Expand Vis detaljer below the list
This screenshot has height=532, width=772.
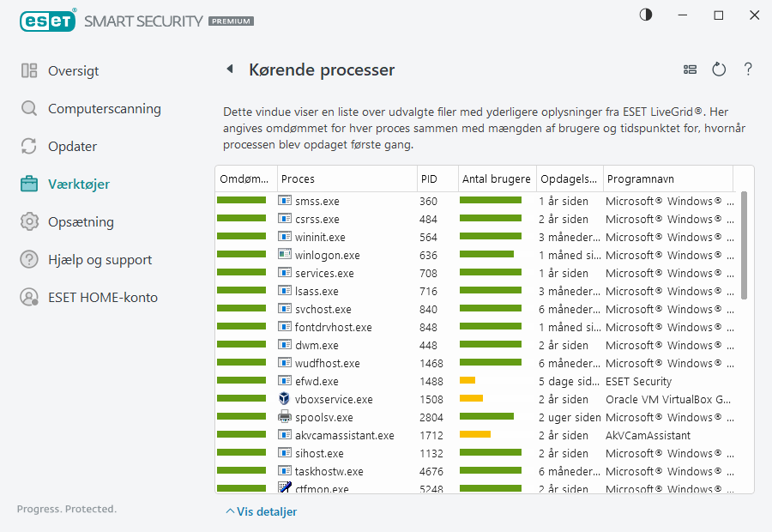pos(262,511)
